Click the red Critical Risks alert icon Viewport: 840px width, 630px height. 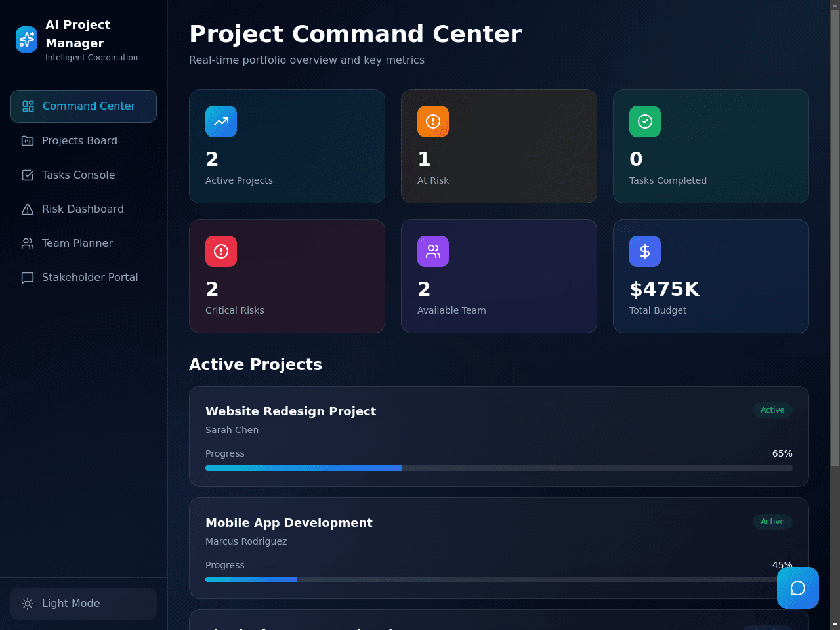pyautogui.click(x=221, y=251)
